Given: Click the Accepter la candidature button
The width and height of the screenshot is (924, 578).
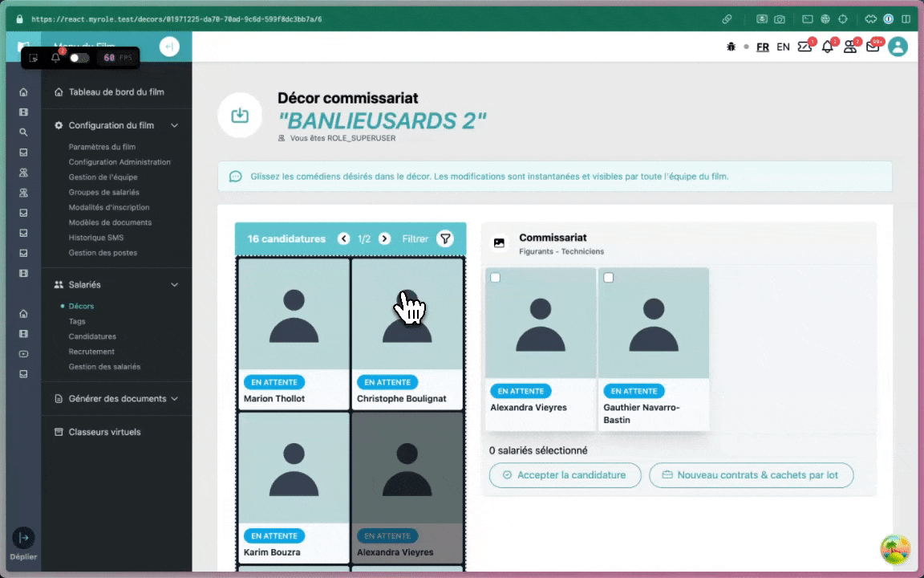Looking at the screenshot, I should point(565,475).
